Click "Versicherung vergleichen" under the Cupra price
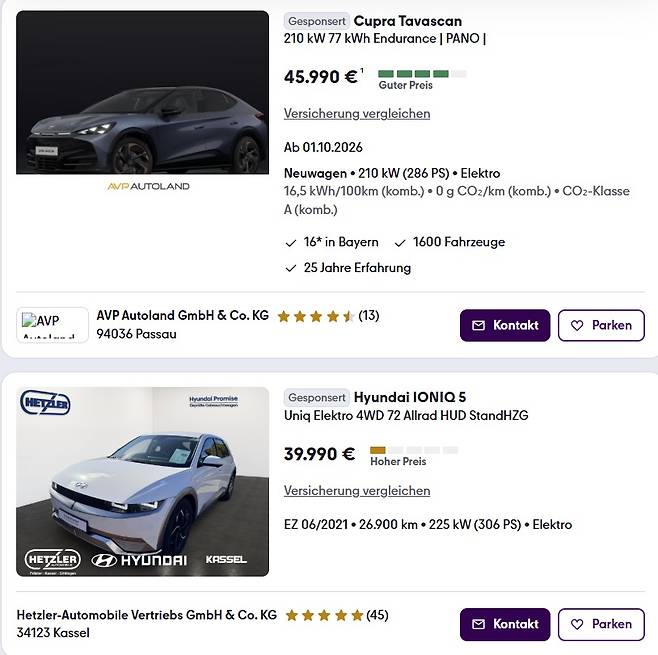 click(x=357, y=114)
